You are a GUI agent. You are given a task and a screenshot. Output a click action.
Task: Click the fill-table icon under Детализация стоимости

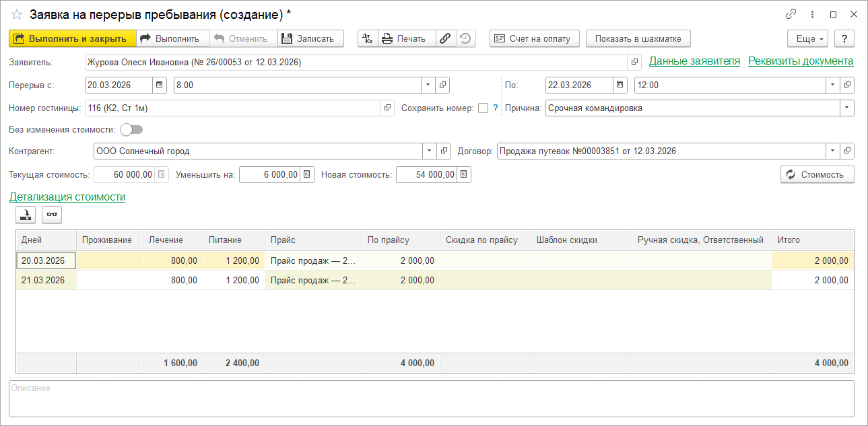point(26,215)
